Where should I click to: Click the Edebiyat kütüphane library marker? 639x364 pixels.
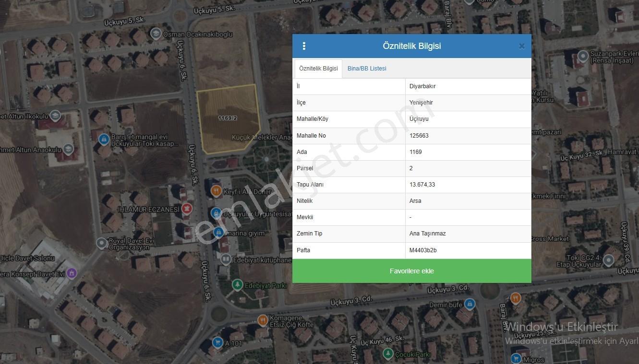coord(226,259)
